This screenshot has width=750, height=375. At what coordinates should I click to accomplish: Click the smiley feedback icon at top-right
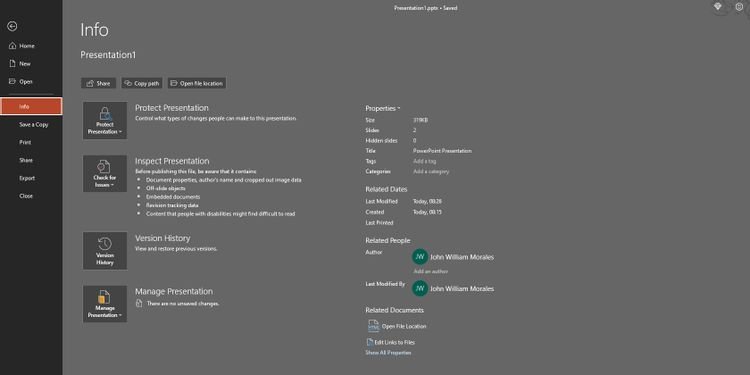point(739,7)
